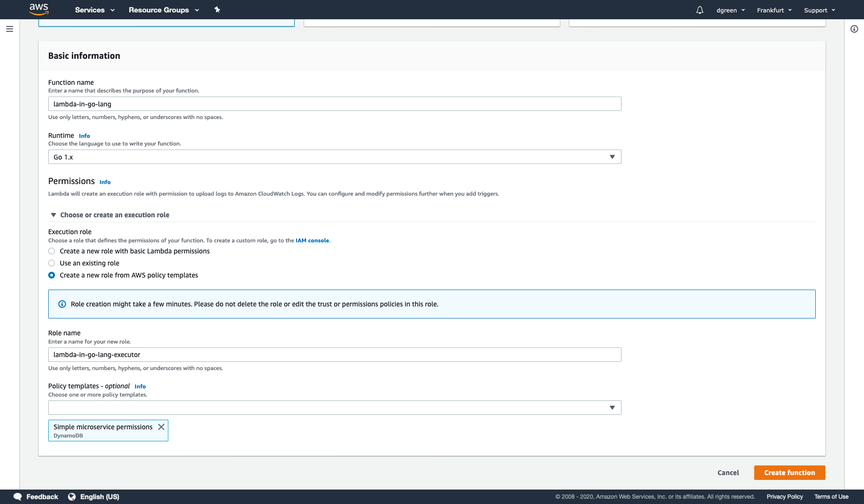
Task: Open the Services menu
Action: coord(94,10)
